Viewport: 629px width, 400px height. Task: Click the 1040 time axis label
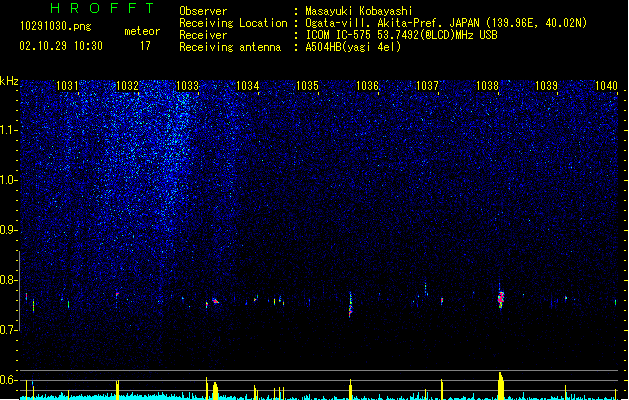pyautogui.click(x=606, y=85)
